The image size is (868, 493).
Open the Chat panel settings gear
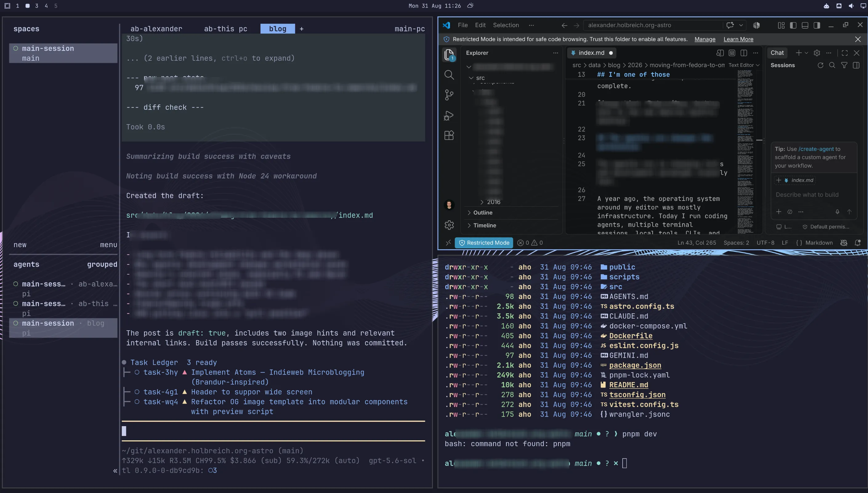click(x=817, y=53)
